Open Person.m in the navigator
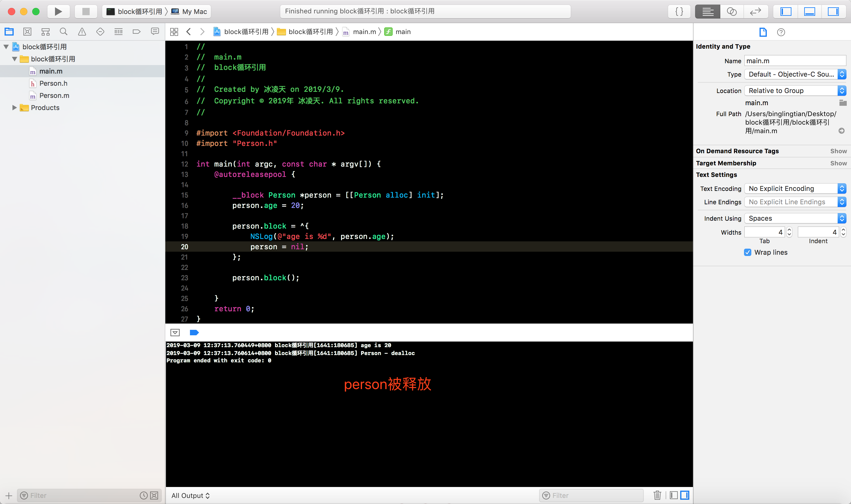The width and height of the screenshot is (851, 504). click(54, 96)
